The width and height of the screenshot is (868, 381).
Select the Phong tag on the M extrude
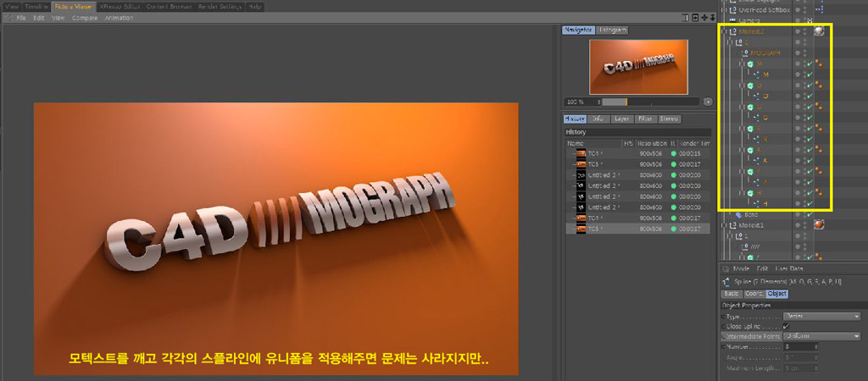coord(819,64)
